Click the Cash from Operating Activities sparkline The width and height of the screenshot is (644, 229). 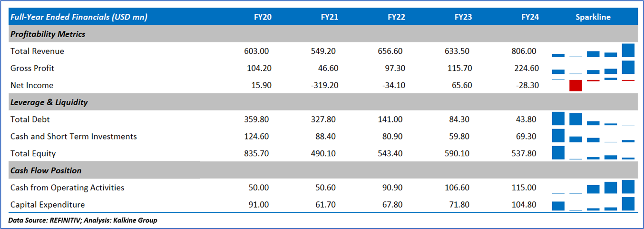point(593,187)
